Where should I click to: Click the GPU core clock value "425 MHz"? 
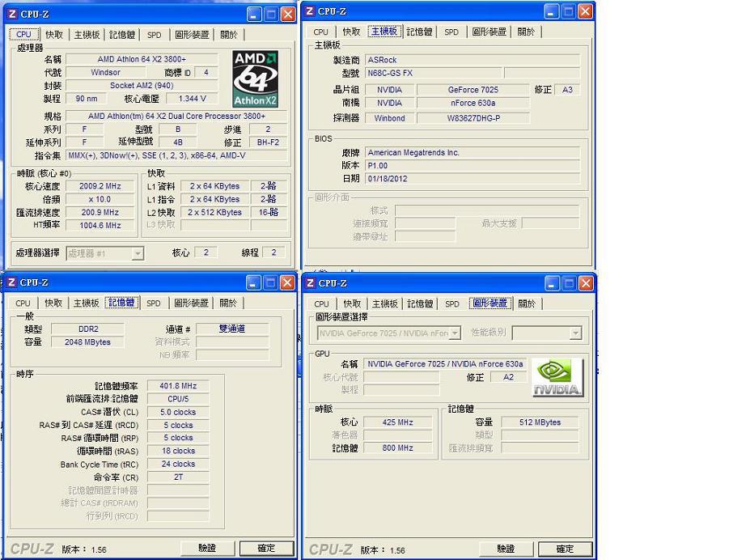pyautogui.click(x=398, y=422)
